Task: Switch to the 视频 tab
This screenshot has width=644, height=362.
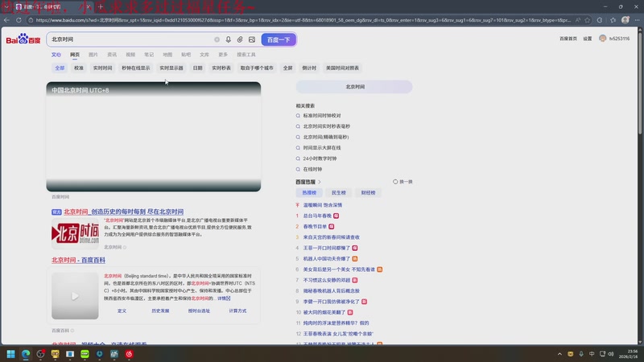Action: click(130, 55)
